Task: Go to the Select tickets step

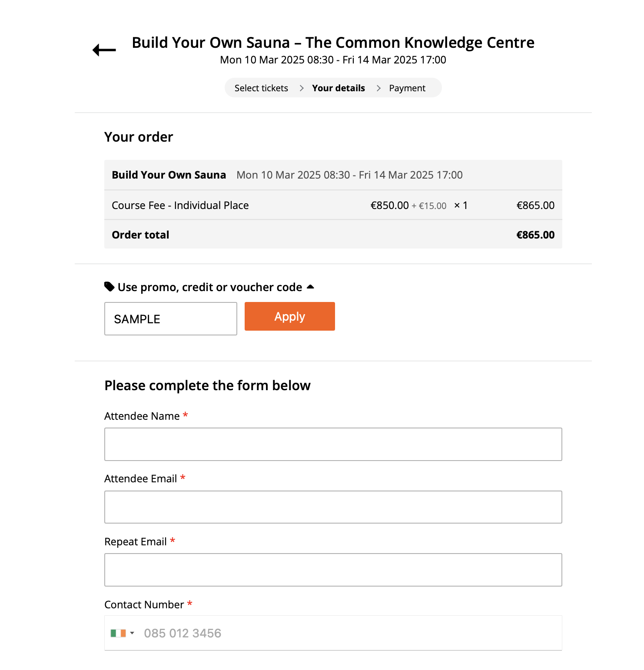Action: [261, 88]
